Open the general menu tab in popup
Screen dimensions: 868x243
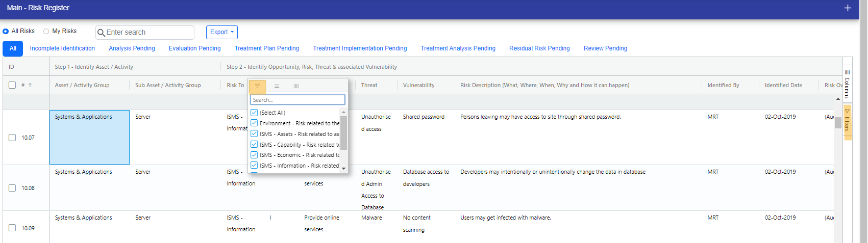(x=277, y=86)
